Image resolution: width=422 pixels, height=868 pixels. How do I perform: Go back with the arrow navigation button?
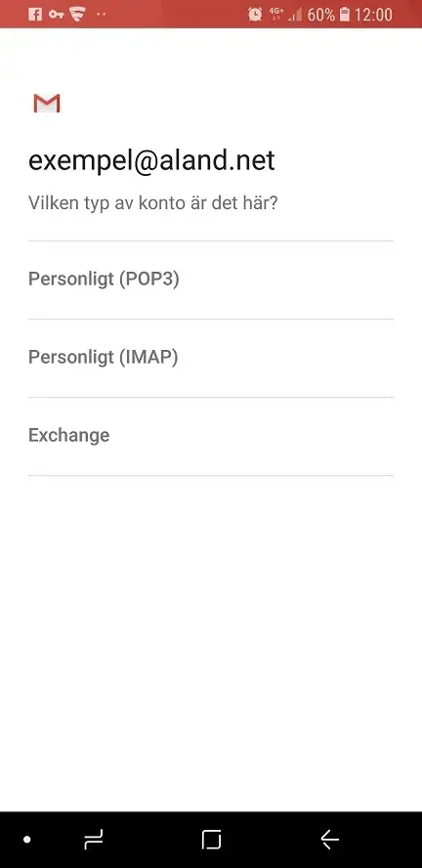pyautogui.click(x=329, y=840)
